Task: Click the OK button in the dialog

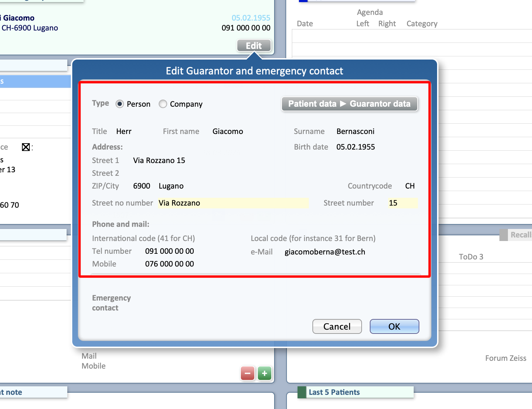Action: pos(394,326)
